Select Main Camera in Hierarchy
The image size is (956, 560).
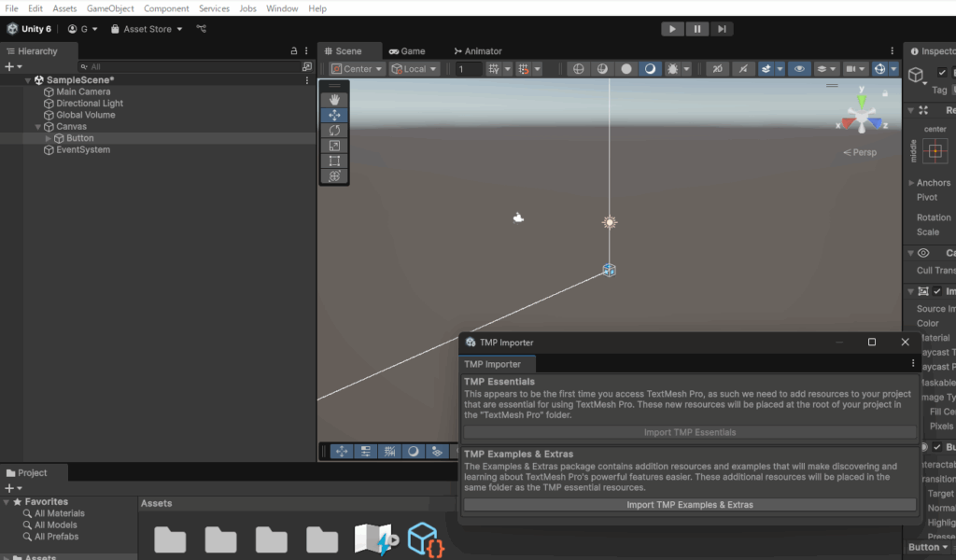[83, 91]
